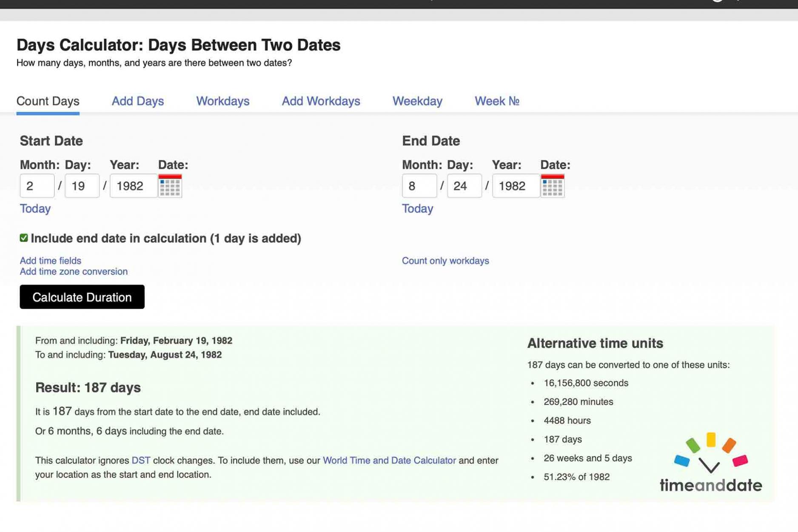The height and width of the screenshot is (532, 798).
Task: Go to the Weekday tab
Action: (x=417, y=101)
